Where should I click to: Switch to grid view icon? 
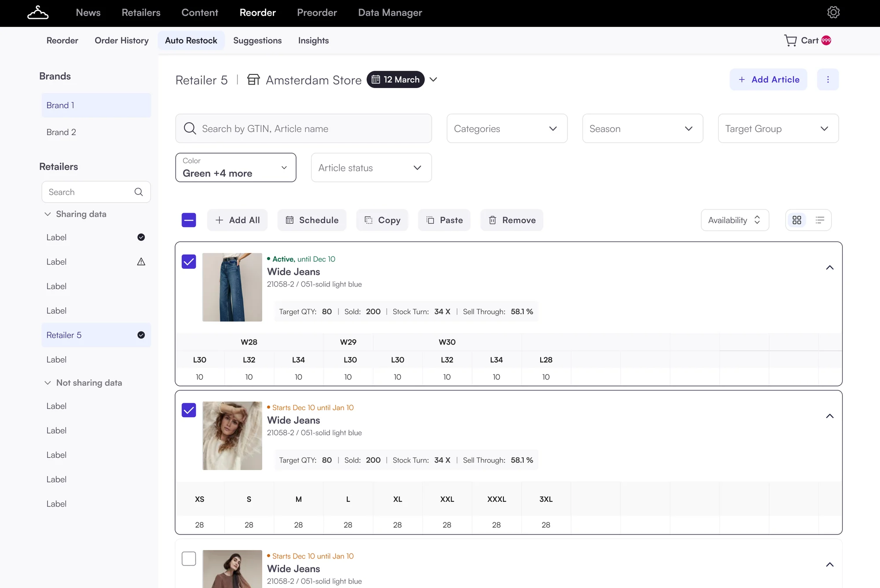pyautogui.click(x=797, y=220)
